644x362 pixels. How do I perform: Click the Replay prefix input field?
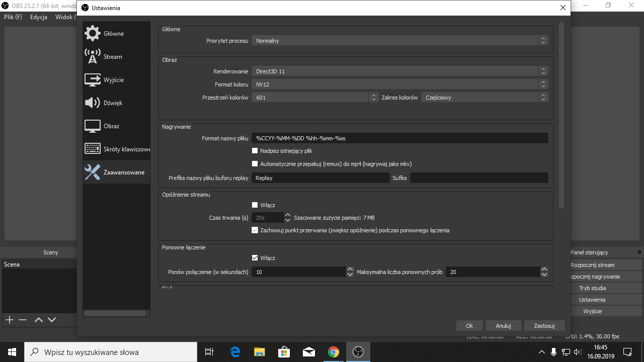pyautogui.click(x=320, y=177)
